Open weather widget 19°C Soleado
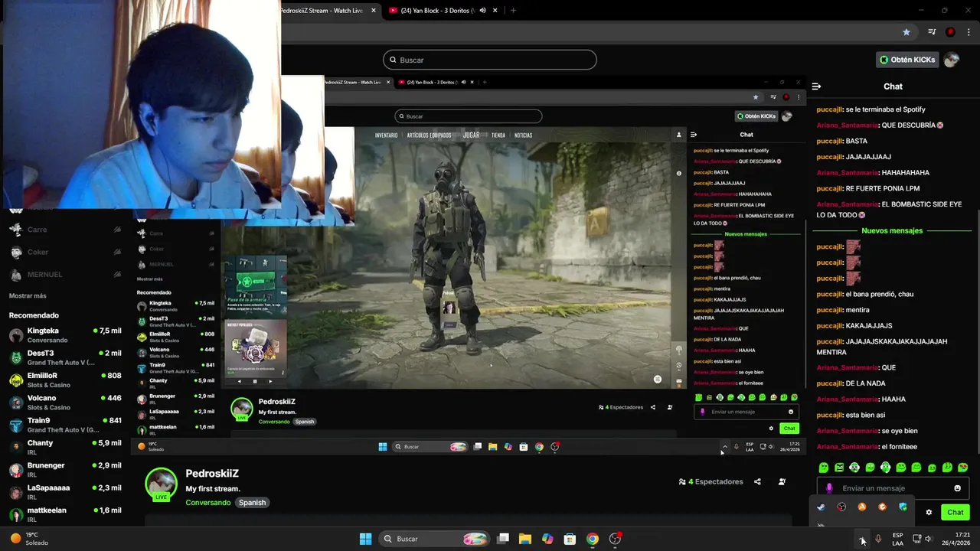The image size is (980, 551). [29, 539]
